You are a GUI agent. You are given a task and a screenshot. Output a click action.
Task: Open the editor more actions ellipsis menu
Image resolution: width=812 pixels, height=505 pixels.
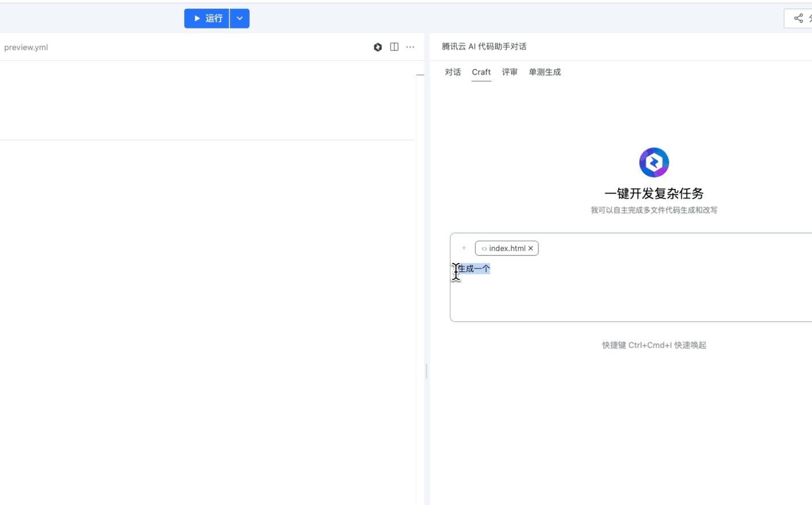(410, 47)
